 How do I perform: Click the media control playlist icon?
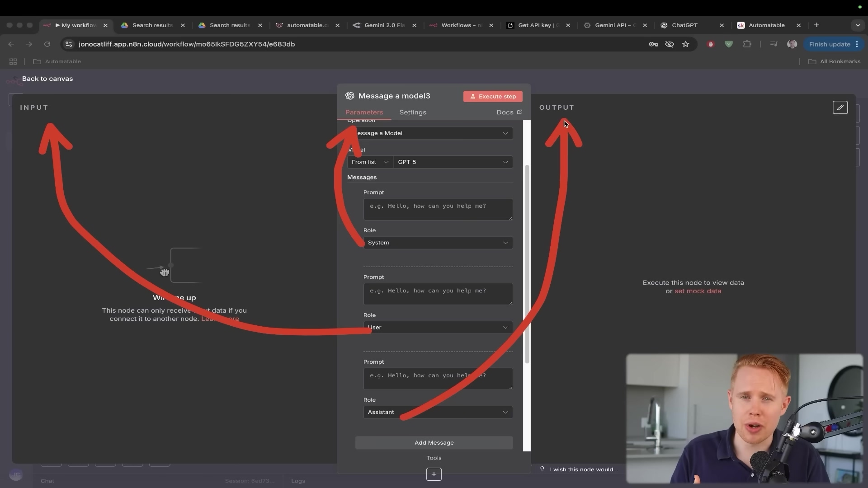[774, 44]
